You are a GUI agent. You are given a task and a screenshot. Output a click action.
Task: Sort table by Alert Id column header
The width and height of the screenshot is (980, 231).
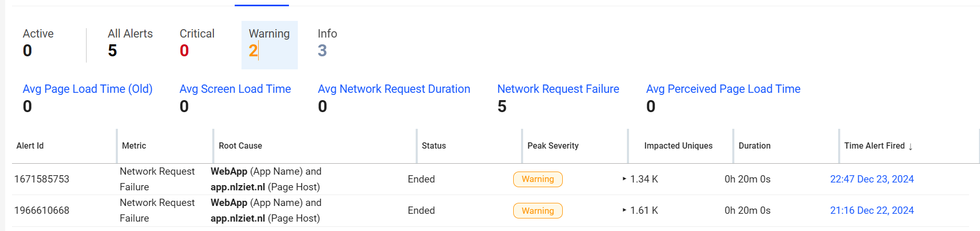(x=30, y=146)
